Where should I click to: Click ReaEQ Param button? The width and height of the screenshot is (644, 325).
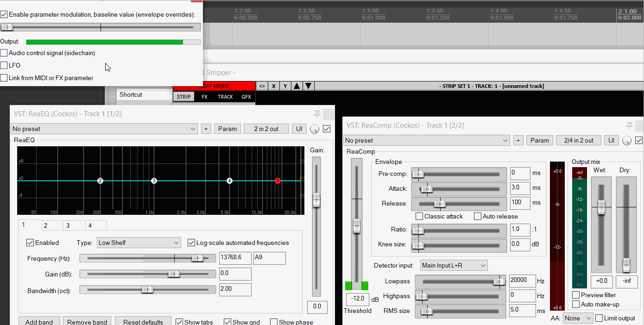[227, 129]
